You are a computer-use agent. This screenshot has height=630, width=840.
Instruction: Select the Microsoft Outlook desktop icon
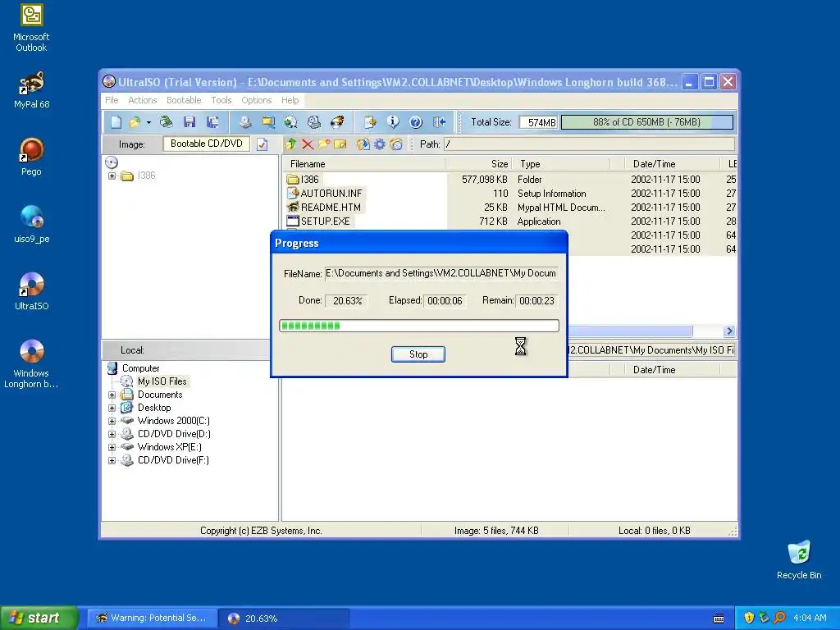[x=32, y=27]
